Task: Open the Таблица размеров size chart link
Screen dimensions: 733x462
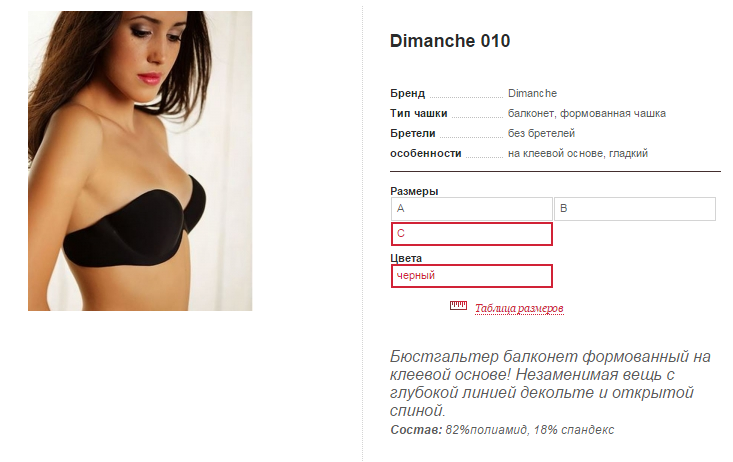Action: pos(519,309)
